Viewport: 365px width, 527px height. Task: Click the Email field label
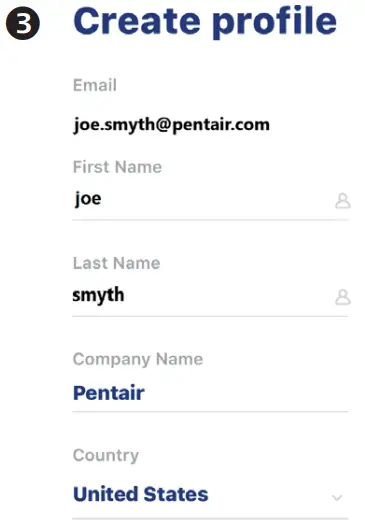(95, 85)
